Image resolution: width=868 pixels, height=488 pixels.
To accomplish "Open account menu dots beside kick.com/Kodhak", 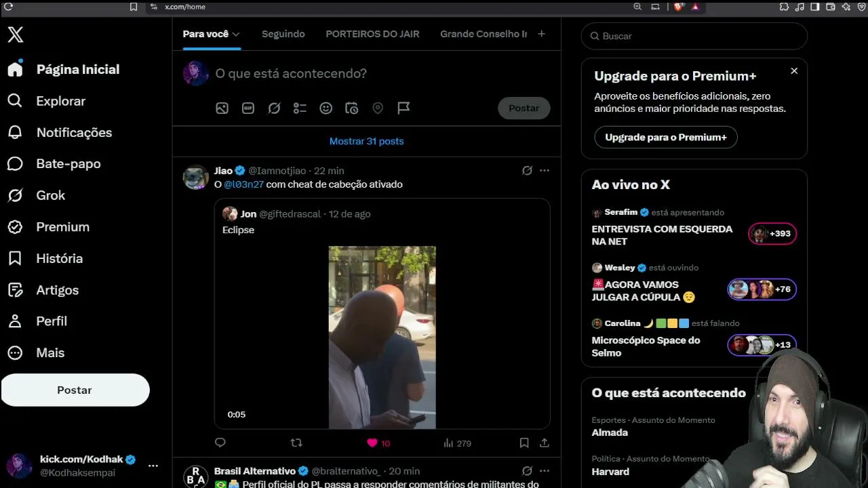I will click(x=153, y=466).
